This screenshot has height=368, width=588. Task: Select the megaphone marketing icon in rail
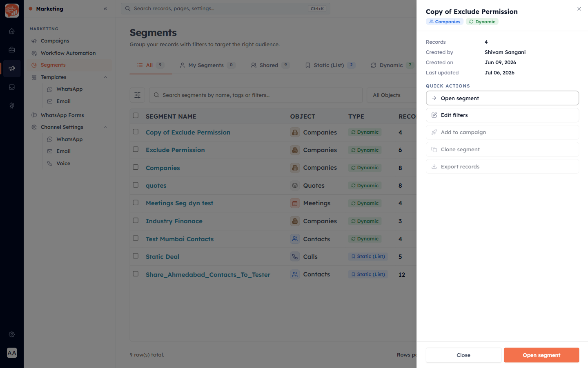tap(12, 68)
